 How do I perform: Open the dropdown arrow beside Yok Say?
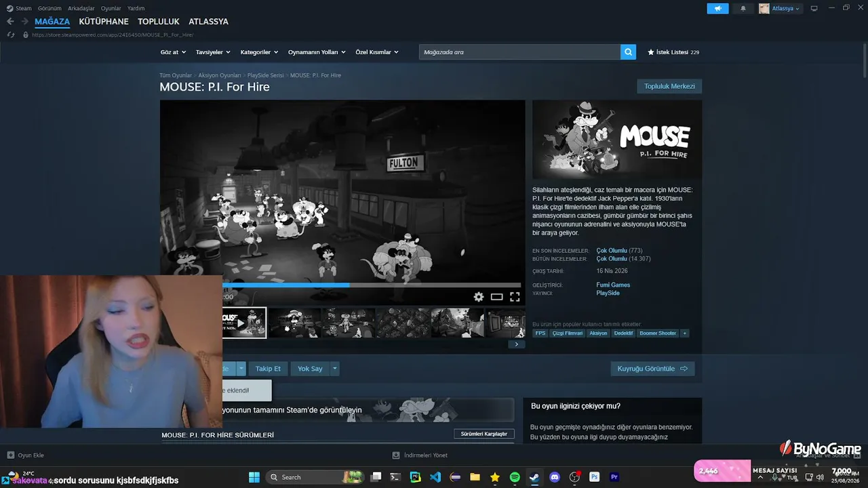coord(334,369)
